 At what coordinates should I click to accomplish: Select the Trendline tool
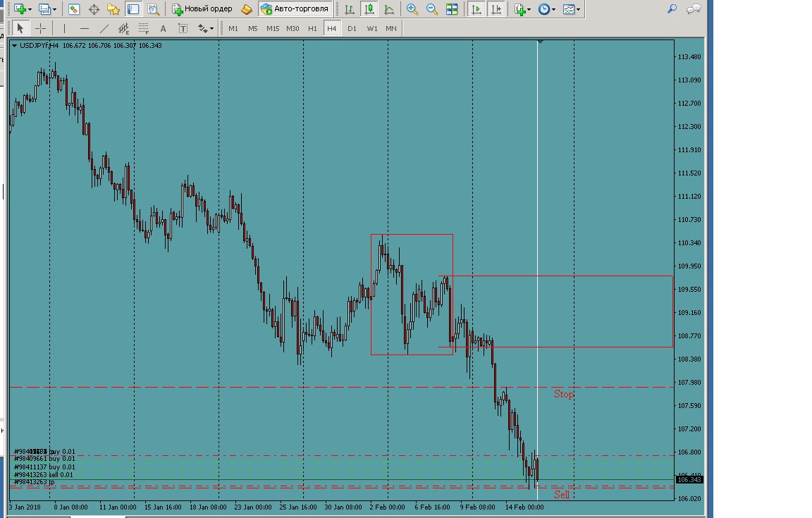(x=104, y=28)
